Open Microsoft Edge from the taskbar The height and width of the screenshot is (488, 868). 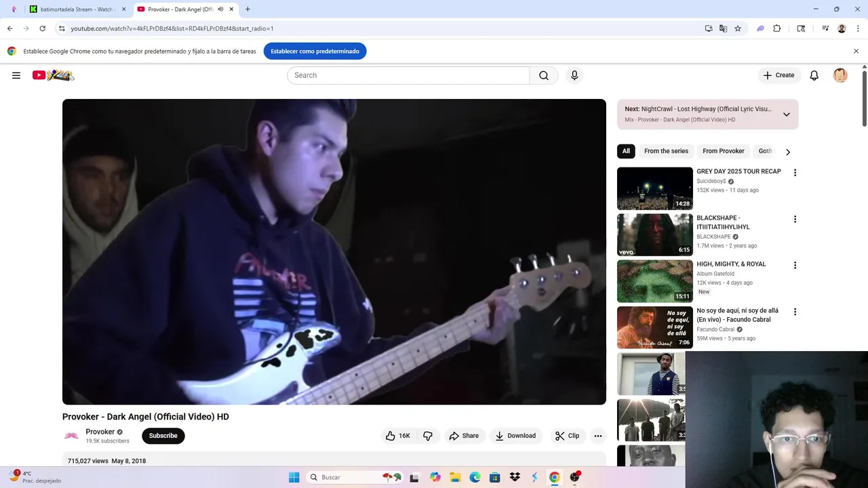tap(475, 477)
